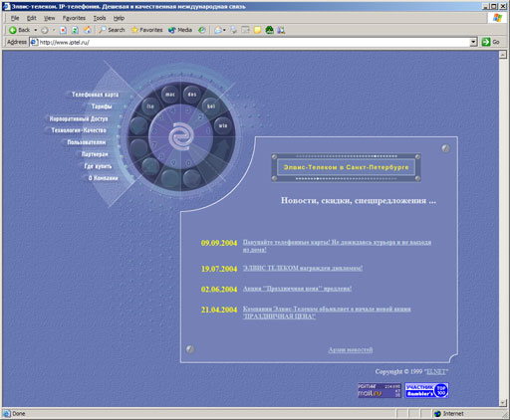
Task: Open Телефонная карта navigation item
Action: click(95, 95)
